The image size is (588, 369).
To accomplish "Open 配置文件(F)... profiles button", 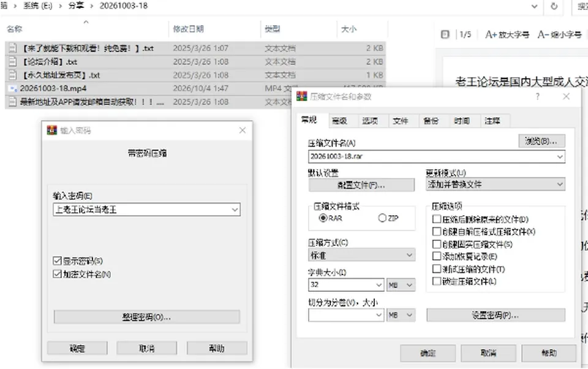I will 361,184.
